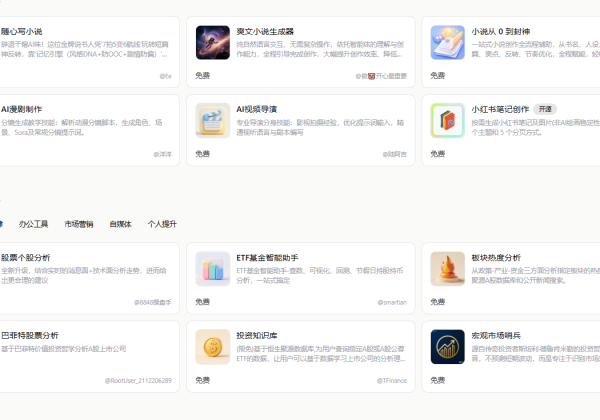Open the 投资知识库 title

[x=257, y=335]
